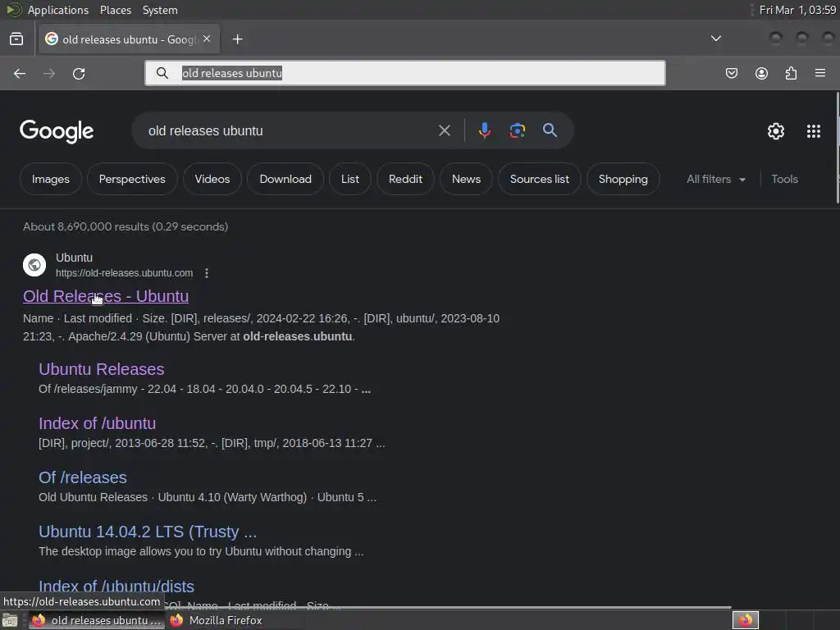Screen dimensions: 840x630
Task: Click the clock showing Fri Mar 1, 03:59
Action: tap(797, 10)
